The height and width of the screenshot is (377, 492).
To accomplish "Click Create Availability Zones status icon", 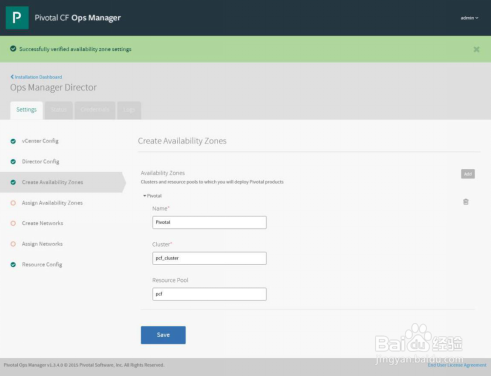I will point(13,182).
